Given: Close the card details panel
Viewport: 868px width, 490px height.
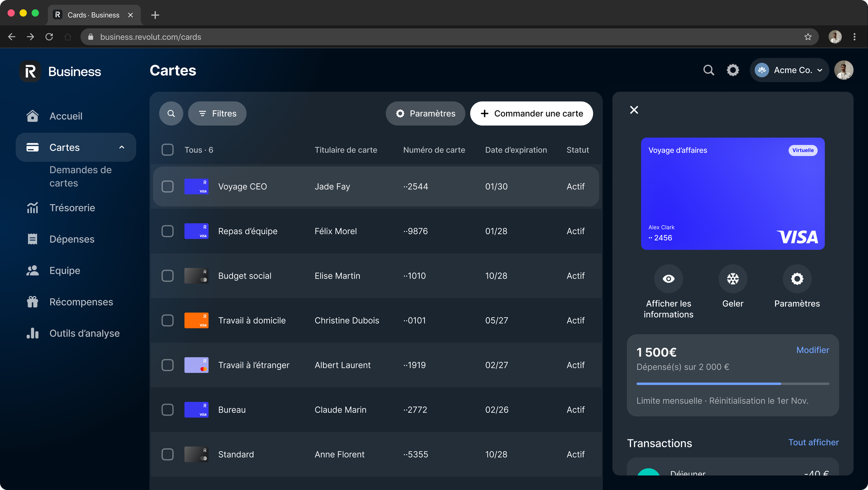Looking at the screenshot, I should point(634,110).
